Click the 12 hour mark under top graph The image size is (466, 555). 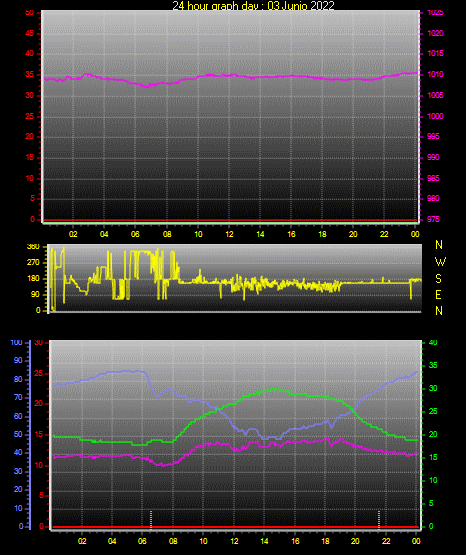coord(229,234)
